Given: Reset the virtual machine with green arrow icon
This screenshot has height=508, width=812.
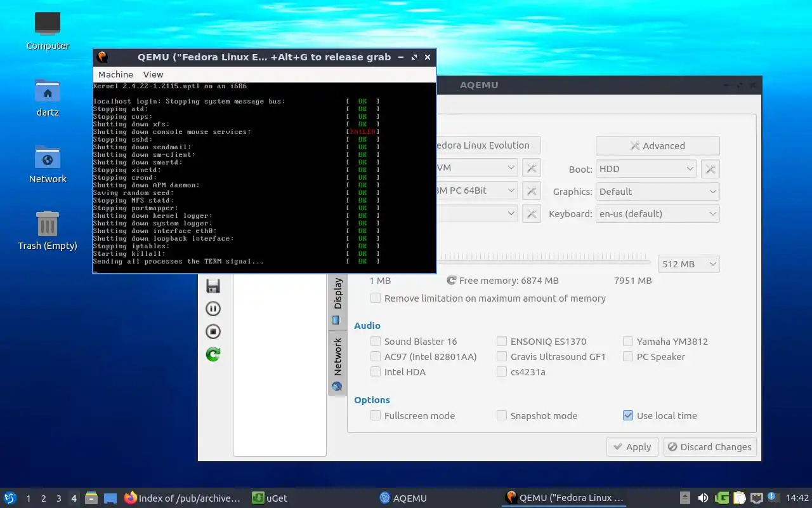Looking at the screenshot, I should [x=213, y=354].
